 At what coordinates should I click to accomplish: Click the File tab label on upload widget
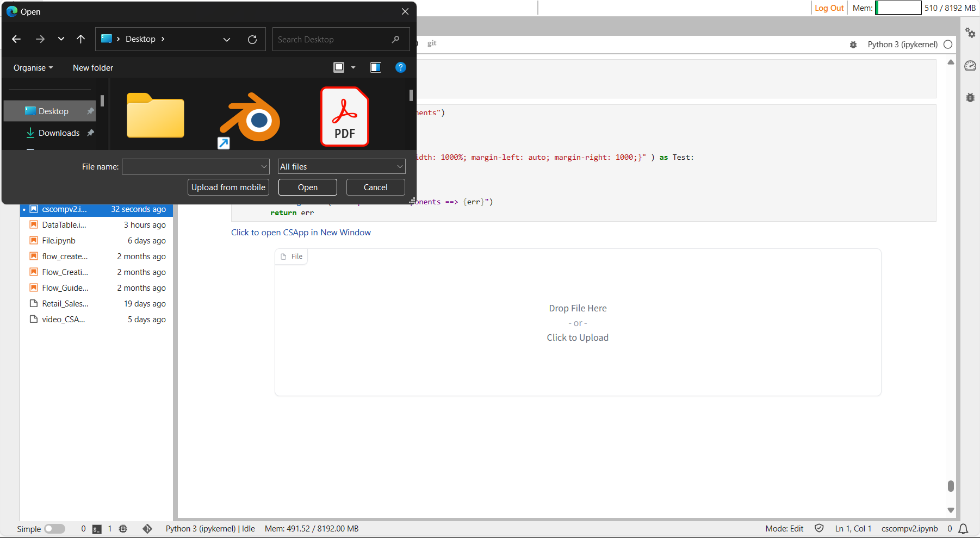coord(291,257)
